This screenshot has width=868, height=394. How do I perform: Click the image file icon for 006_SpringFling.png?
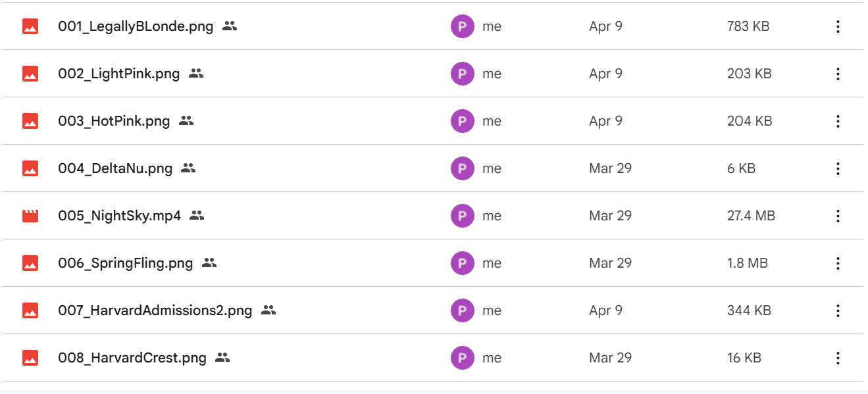30,263
